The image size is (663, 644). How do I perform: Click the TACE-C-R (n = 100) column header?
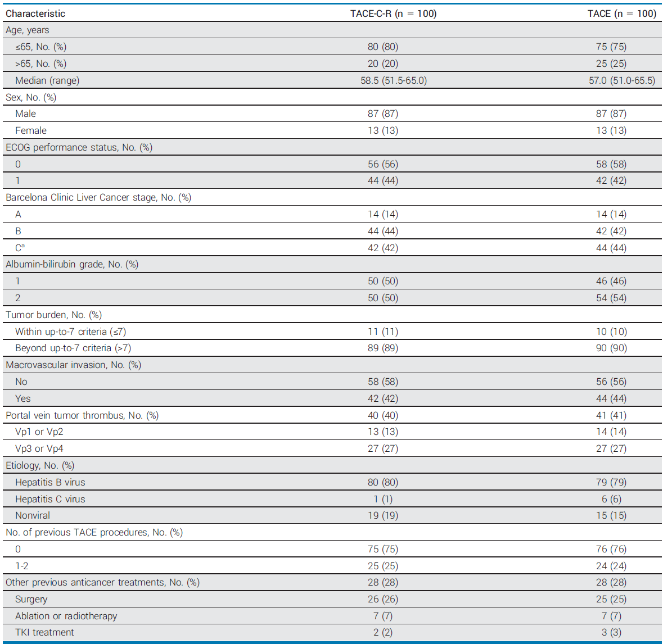[393, 13]
